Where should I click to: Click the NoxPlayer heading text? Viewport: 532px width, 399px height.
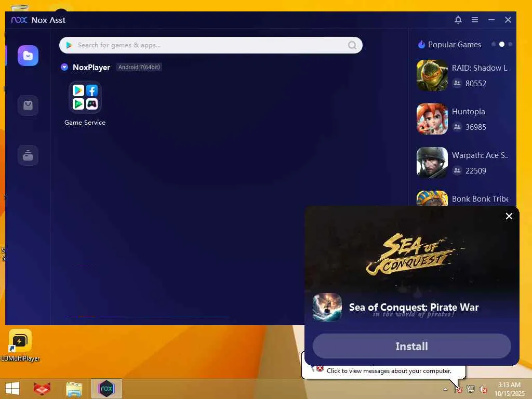point(91,67)
